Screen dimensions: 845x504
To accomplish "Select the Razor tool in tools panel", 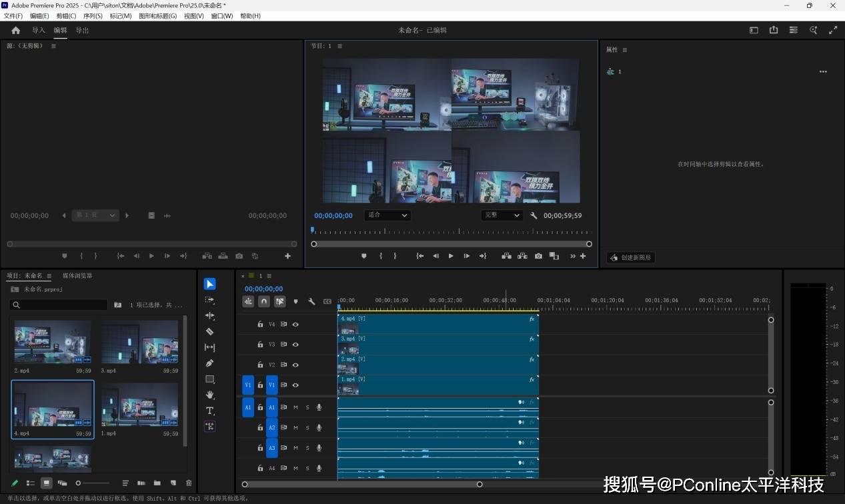I will [209, 331].
